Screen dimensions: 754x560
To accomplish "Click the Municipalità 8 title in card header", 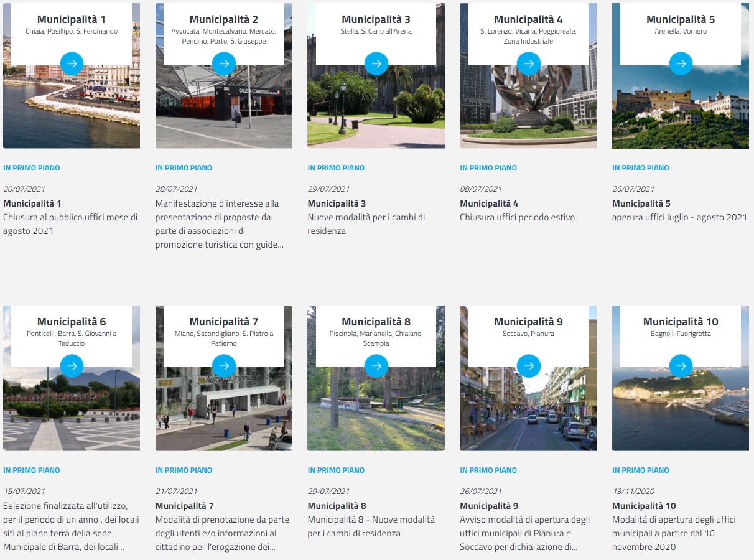I will (x=376, y=322).
